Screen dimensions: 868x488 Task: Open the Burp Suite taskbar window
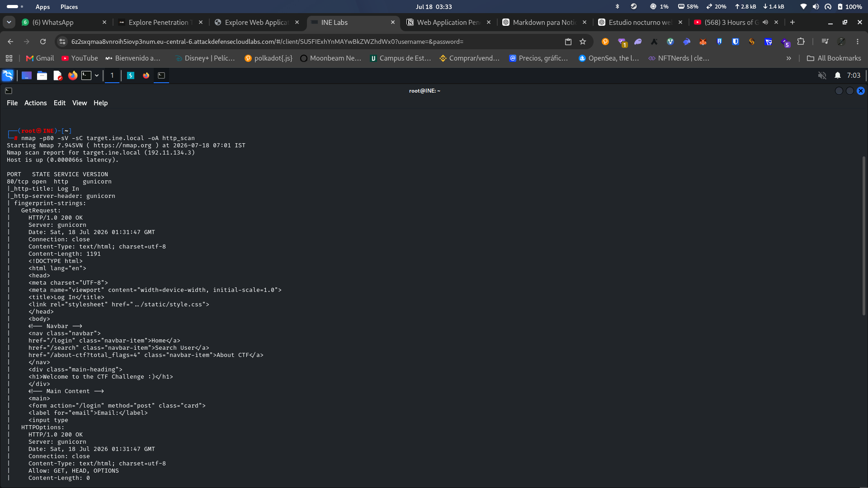pyautogui.click(x=131, y=75)
